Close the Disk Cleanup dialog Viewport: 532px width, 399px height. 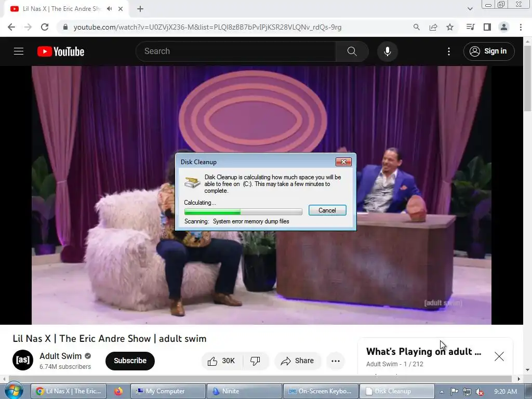point(343,162)
